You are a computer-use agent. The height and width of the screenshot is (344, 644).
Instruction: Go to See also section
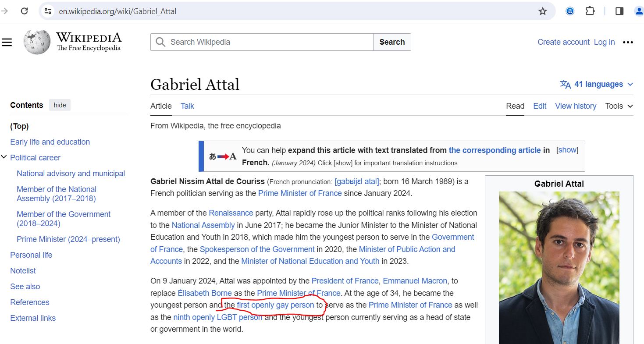coord(25,287)
